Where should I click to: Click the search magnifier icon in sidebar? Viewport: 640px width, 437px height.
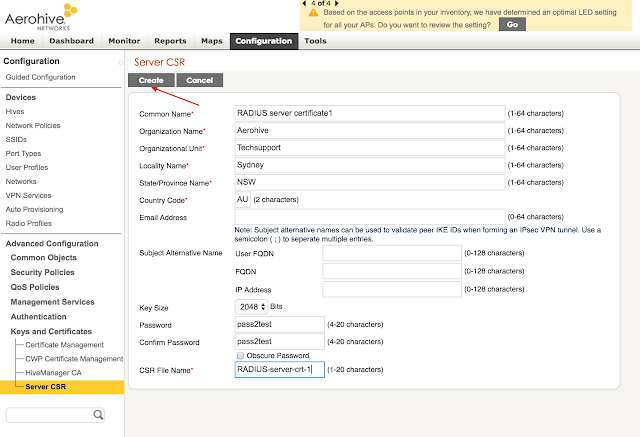[98, 415]
